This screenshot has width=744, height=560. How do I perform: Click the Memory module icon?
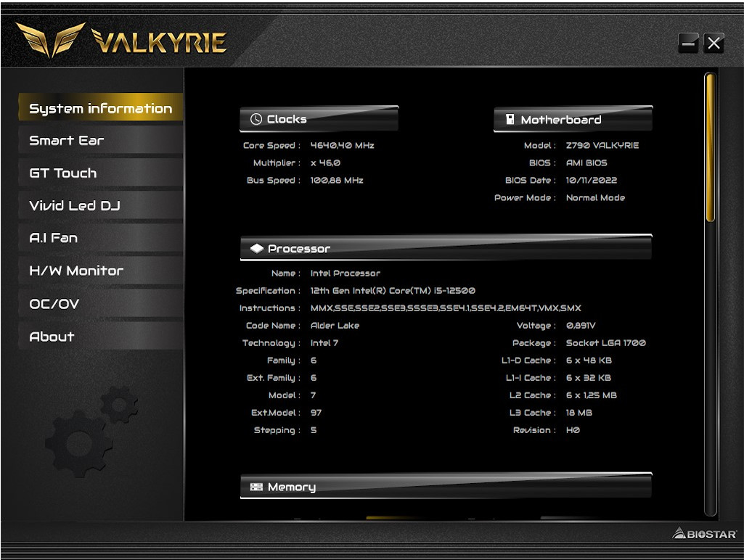pyautogui.click(x=256, y=487)
